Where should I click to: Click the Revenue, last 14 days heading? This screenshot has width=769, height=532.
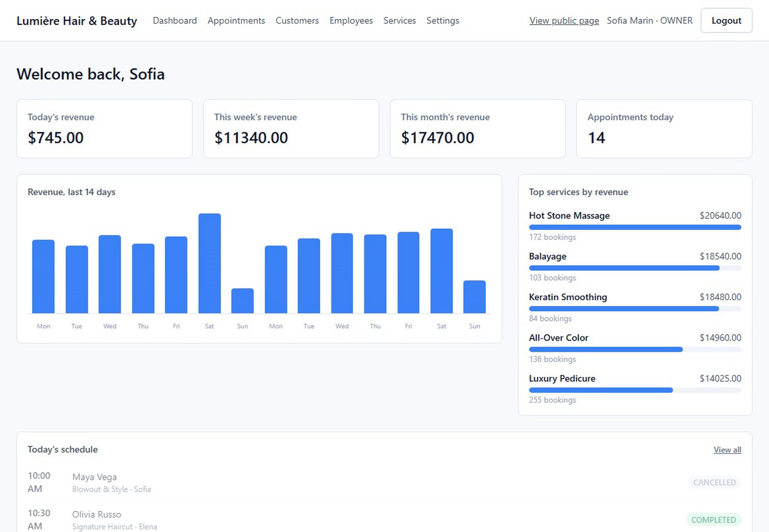pos(71,192)
